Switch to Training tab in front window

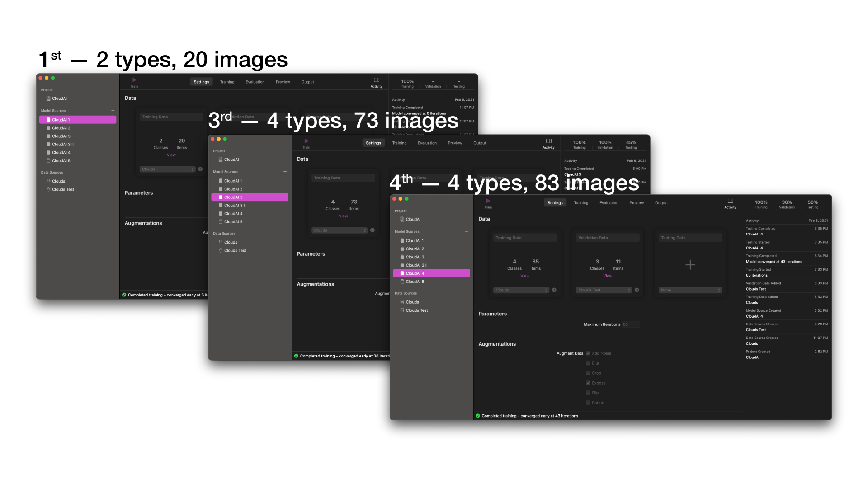click(x=581, y=203)
